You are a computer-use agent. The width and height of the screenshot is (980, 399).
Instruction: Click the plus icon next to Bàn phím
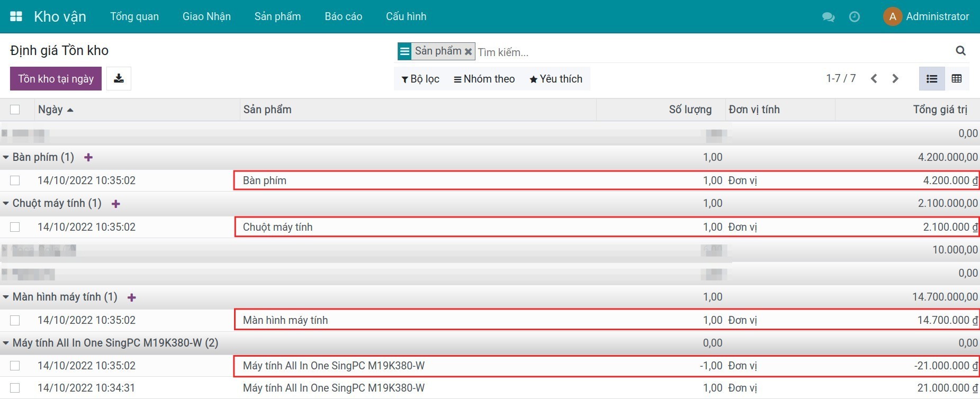click(x=88, y=158)
